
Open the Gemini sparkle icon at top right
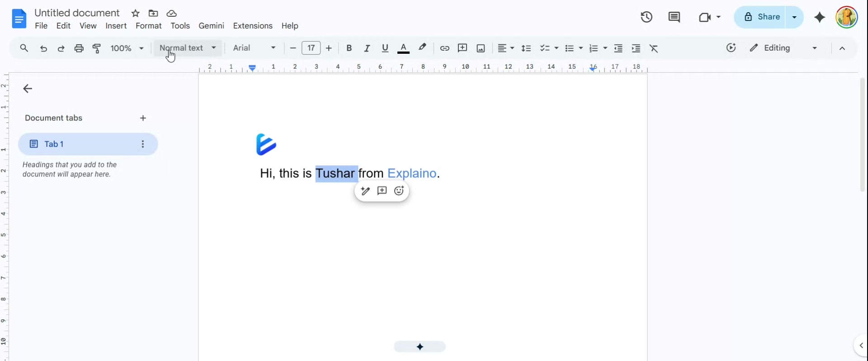coord(820,17)
